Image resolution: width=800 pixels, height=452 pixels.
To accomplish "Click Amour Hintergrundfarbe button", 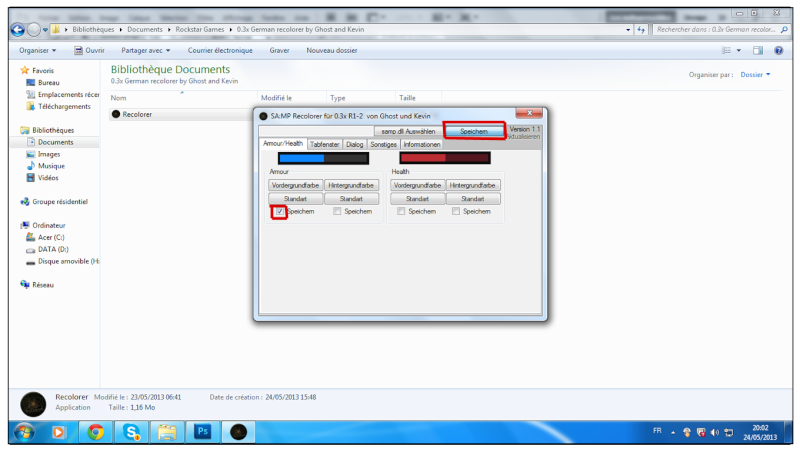I will coord(351,185).
